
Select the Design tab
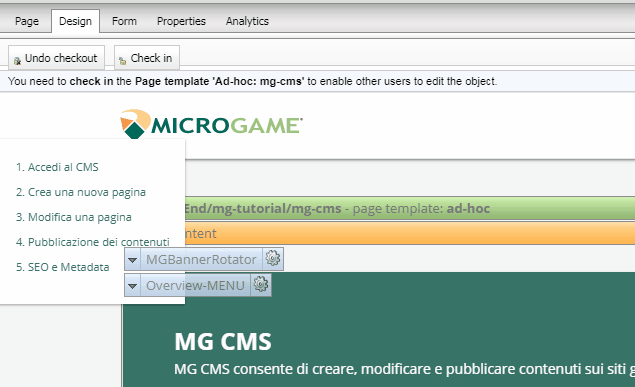coord(75,21)
